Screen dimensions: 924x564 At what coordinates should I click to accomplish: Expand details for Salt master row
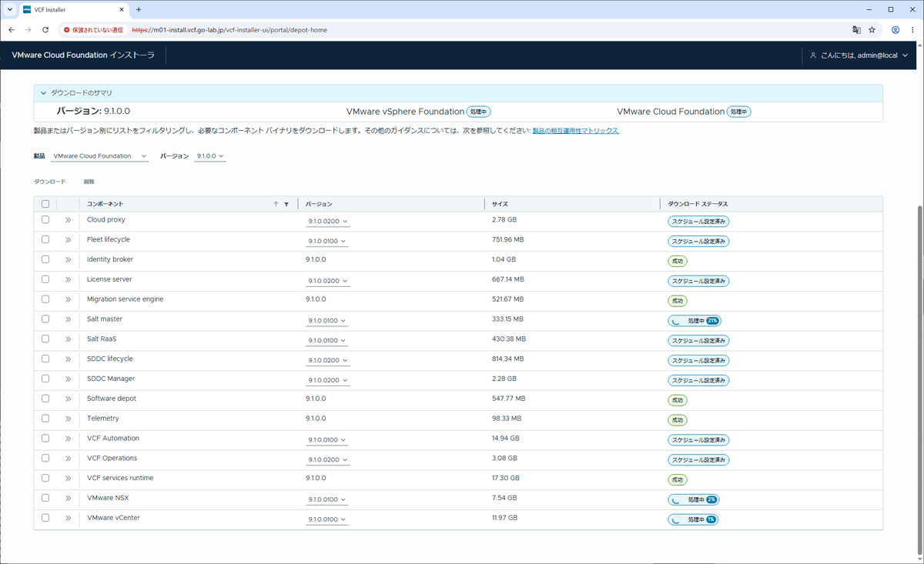(68, 319)
